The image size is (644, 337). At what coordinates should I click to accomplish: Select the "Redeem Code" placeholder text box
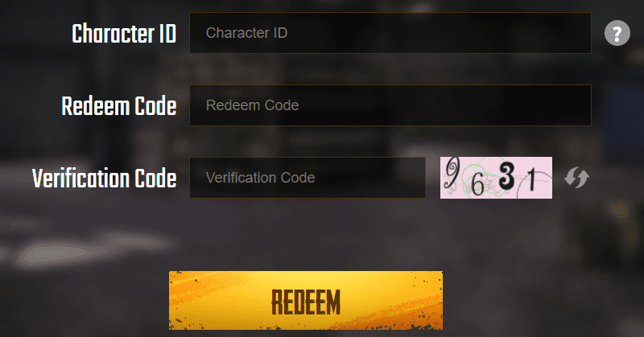(x=390, y=105)
